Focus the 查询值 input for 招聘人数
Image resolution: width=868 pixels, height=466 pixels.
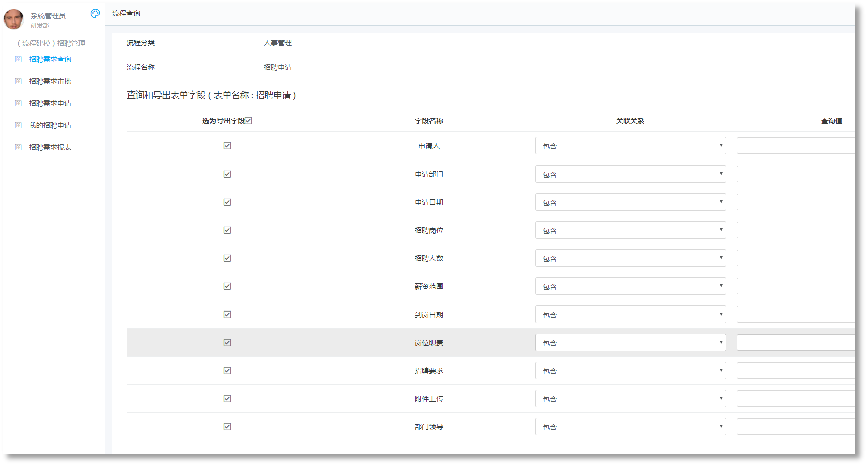coord(795,258)
